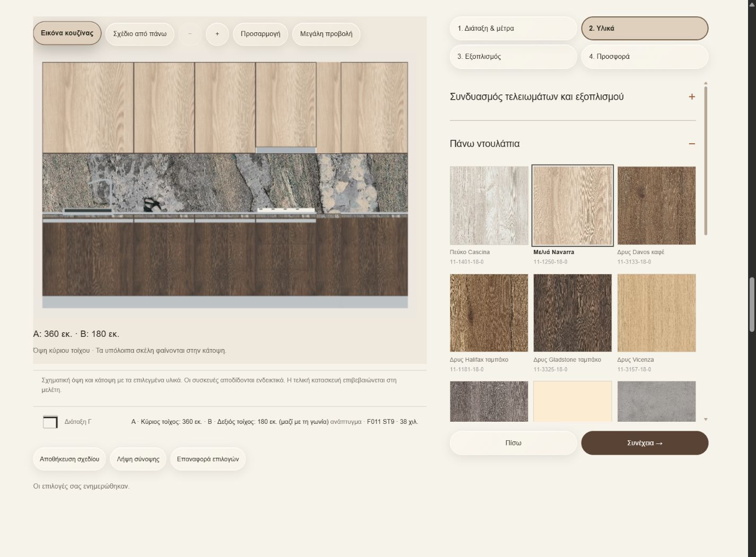Reset choices with Επαναφορά επιλογών
756x557 pixels.
click(208, 459)
